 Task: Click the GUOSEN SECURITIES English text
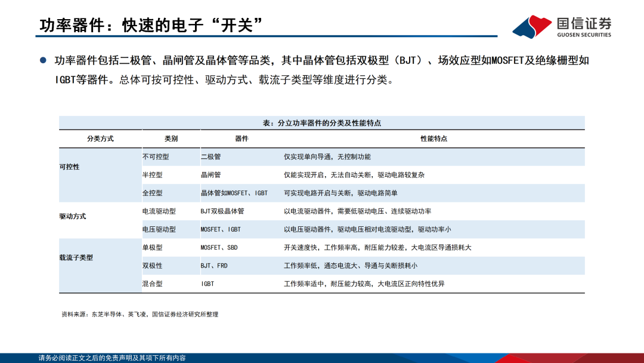[x=584, y=35]
